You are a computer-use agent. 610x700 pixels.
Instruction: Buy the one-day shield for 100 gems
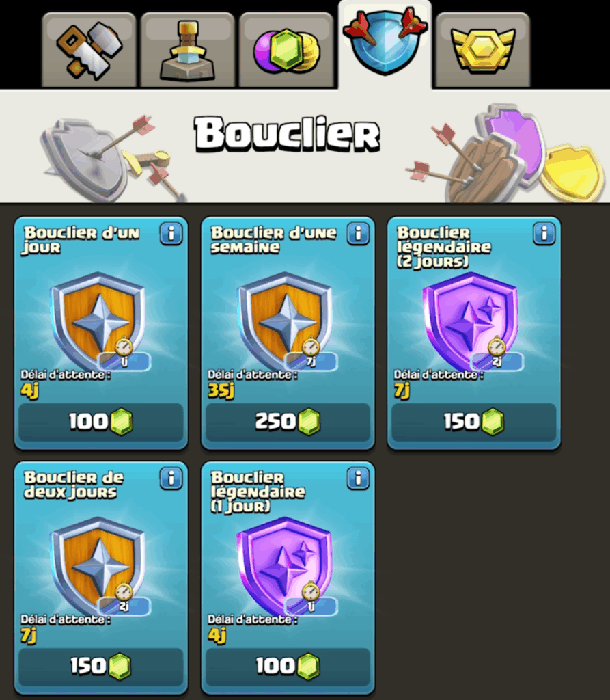click(x=101, y=422)
